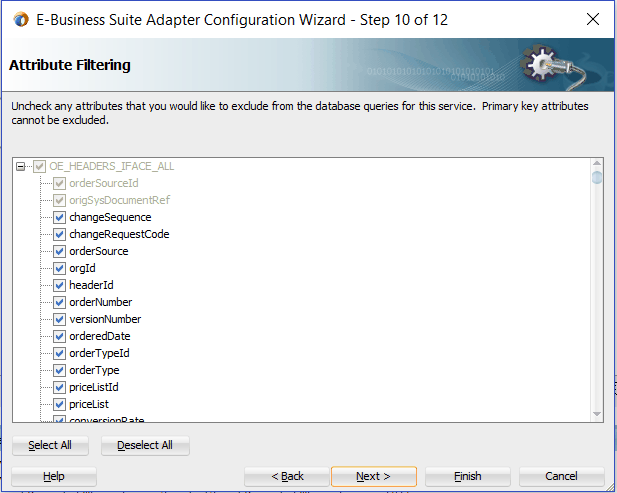This screenshot has width=617, height=493.
Task: Click the attribute list scrollbar thumb
Action: 597,177
